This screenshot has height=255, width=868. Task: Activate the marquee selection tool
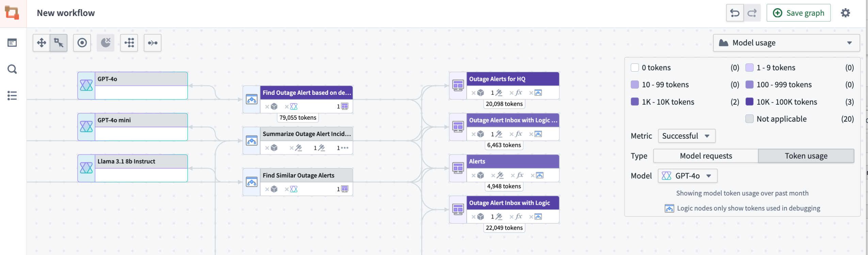coord(58,43)
